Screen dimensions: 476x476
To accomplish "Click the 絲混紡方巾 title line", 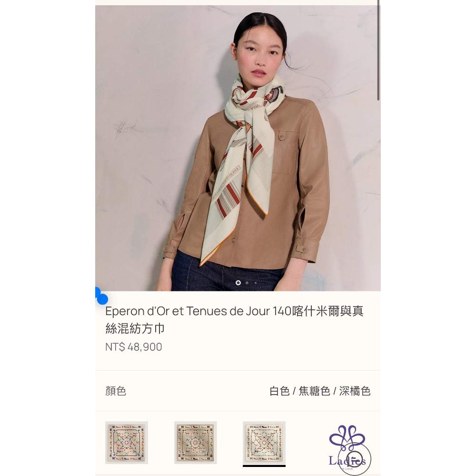I will [135, 328].
